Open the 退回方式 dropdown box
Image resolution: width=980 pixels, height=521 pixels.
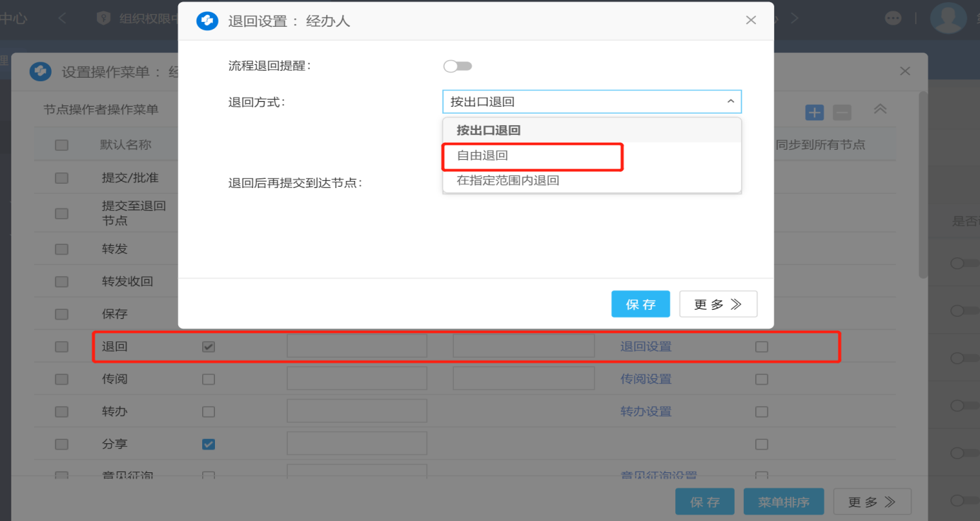pos(591,102)
